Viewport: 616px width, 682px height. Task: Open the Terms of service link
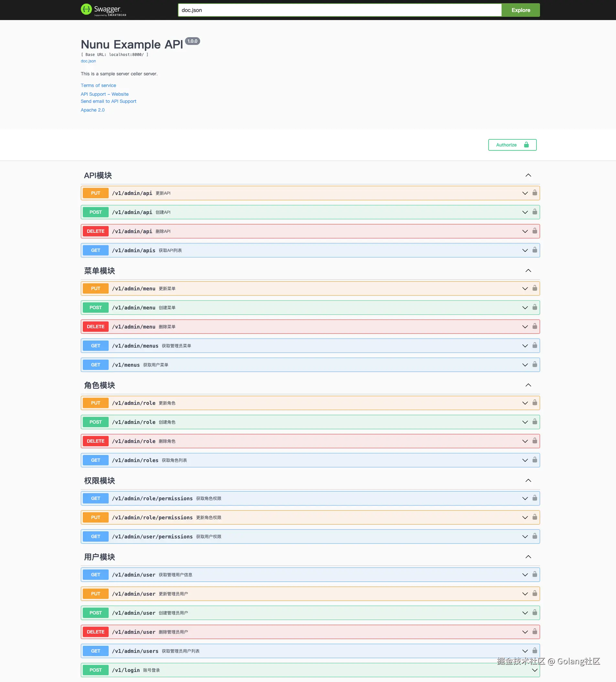(98, 85)
